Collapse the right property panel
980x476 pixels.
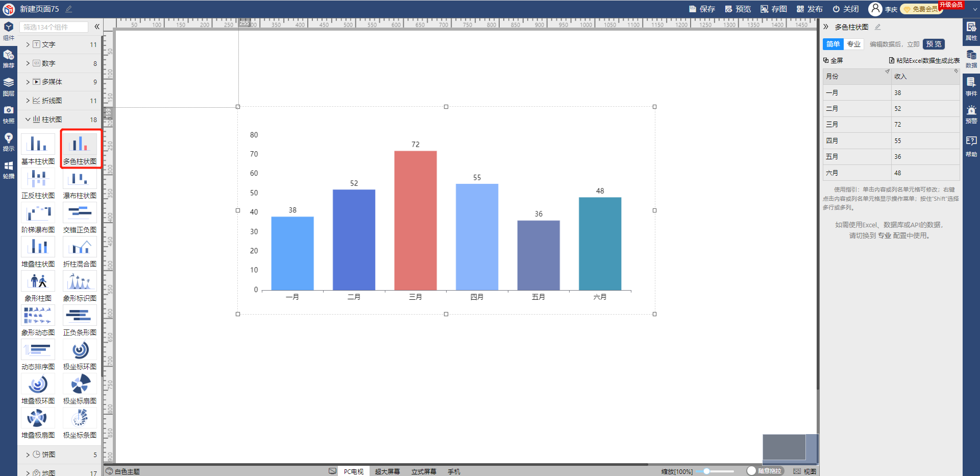tap(826, 27)
